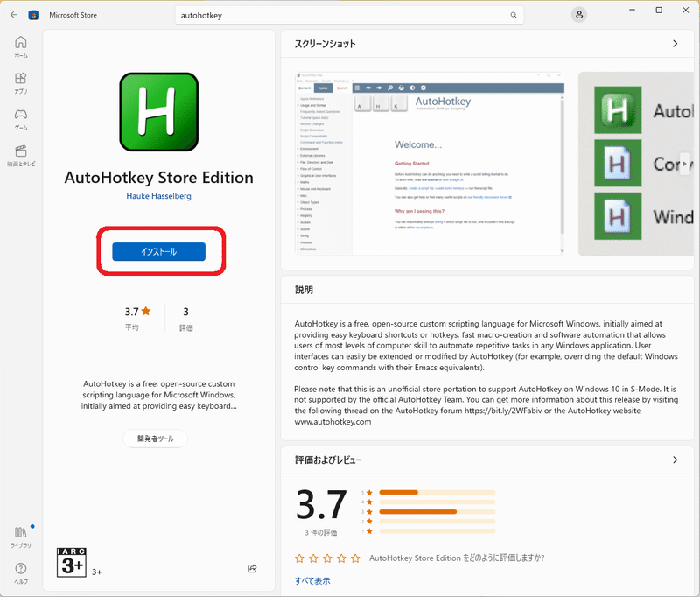Click the large 3.7 review score
Image resolution: width=700 pixels, height=597 pixels.
pyautogui.click(x=321, y=504)
